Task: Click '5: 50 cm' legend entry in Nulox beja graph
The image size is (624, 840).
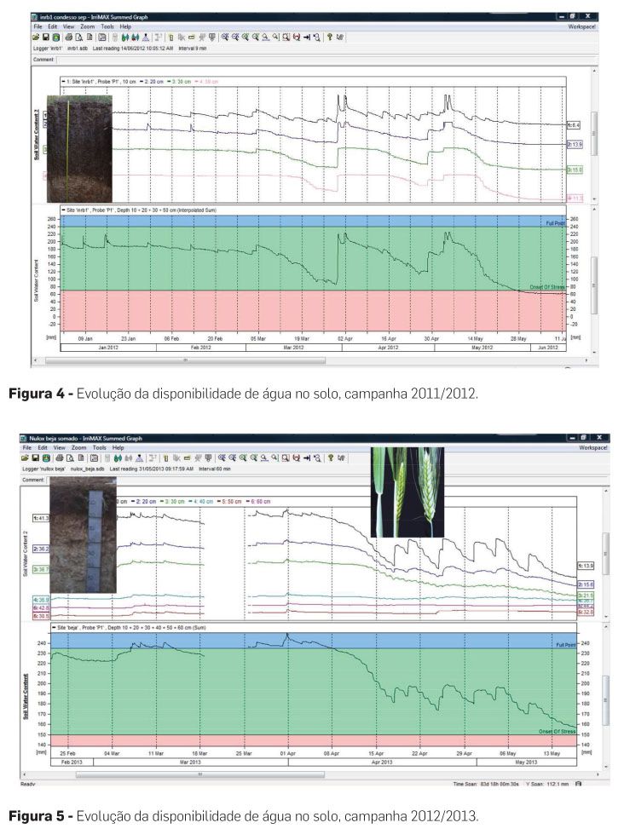Action: (230, 502)
